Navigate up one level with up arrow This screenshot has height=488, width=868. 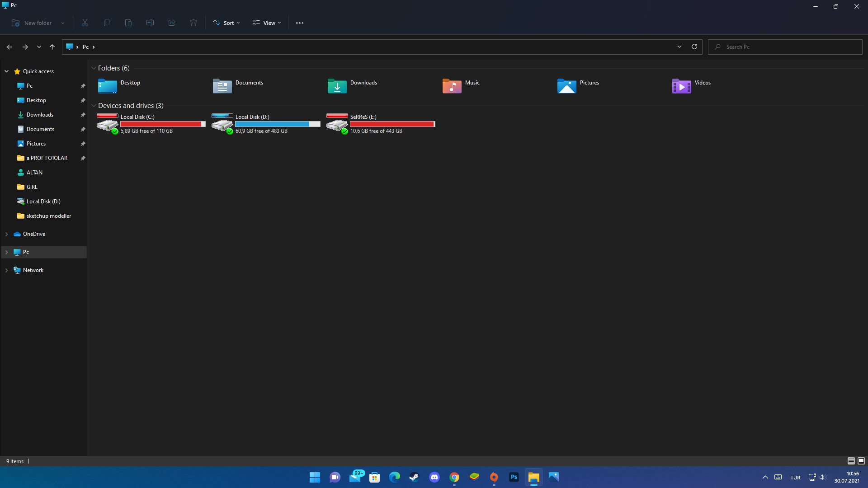pos(52,47)
